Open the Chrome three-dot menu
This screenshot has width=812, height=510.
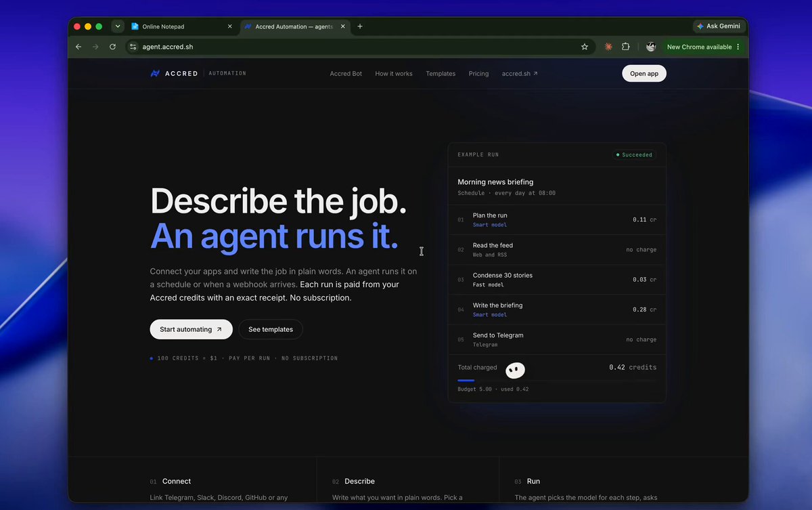point(738,47)
